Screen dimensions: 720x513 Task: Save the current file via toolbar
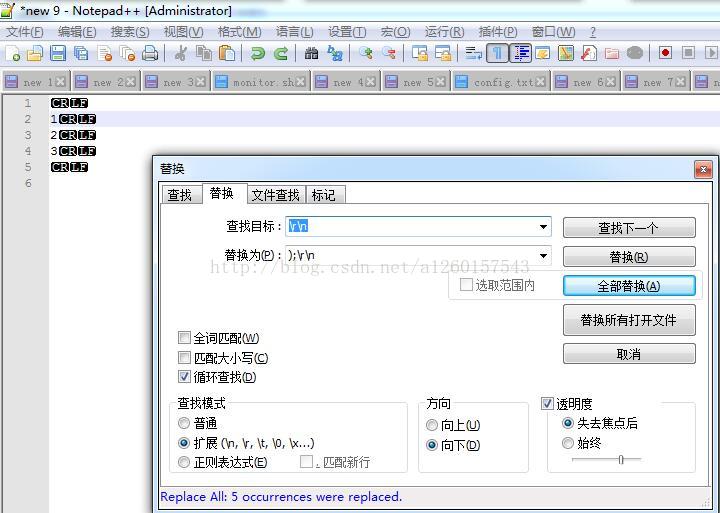coord(58,53)
